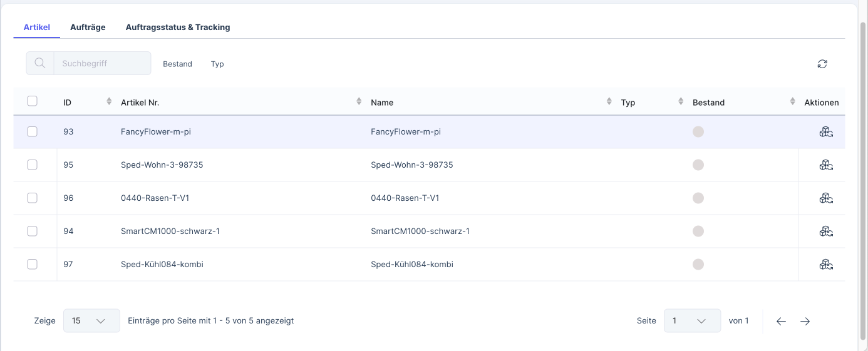The image size is (868, 351).
Task: Click action icon for Sped-Kühl084-kombi row
Action: pyautogui.click(x=825, y=265)
